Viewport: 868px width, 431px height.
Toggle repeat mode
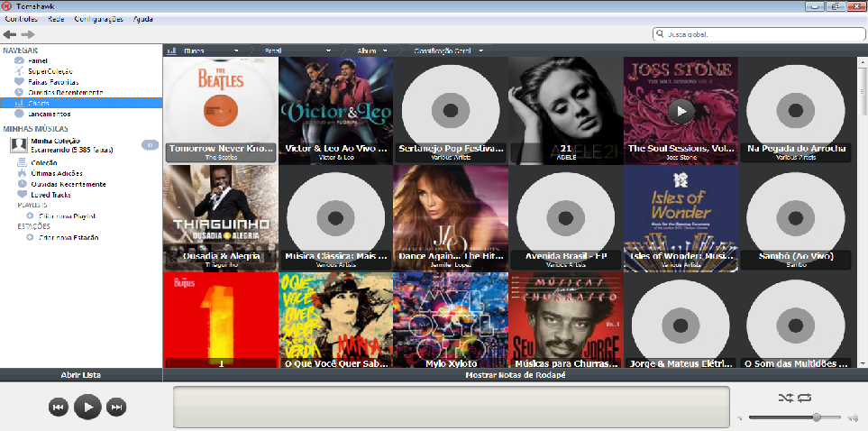804,398
